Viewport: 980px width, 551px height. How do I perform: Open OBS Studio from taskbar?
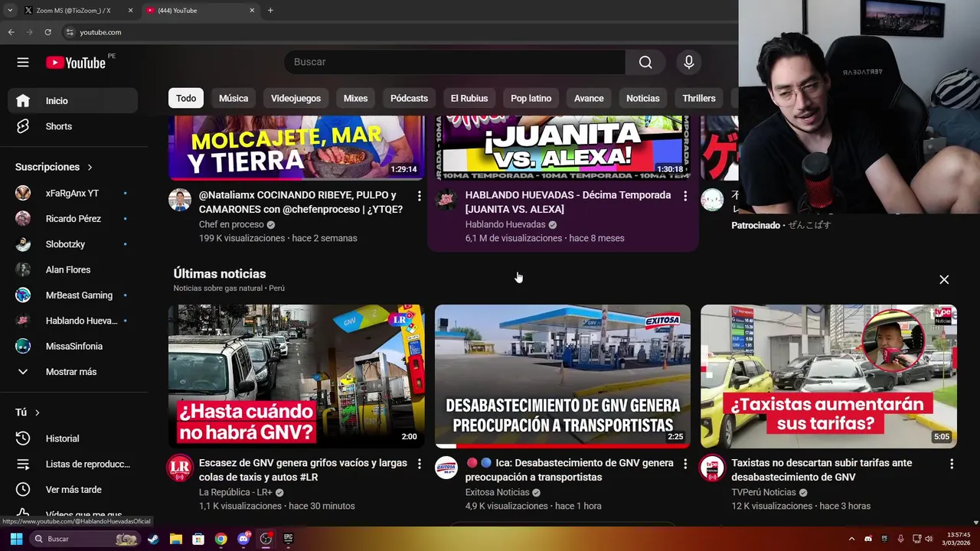266,539
